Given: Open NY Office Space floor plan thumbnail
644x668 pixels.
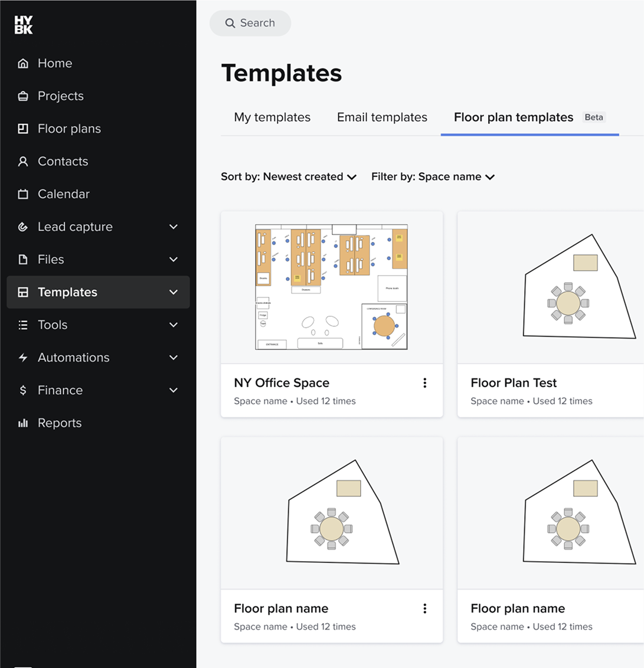Looking at the screenshot, I should (x=332, y=287).
